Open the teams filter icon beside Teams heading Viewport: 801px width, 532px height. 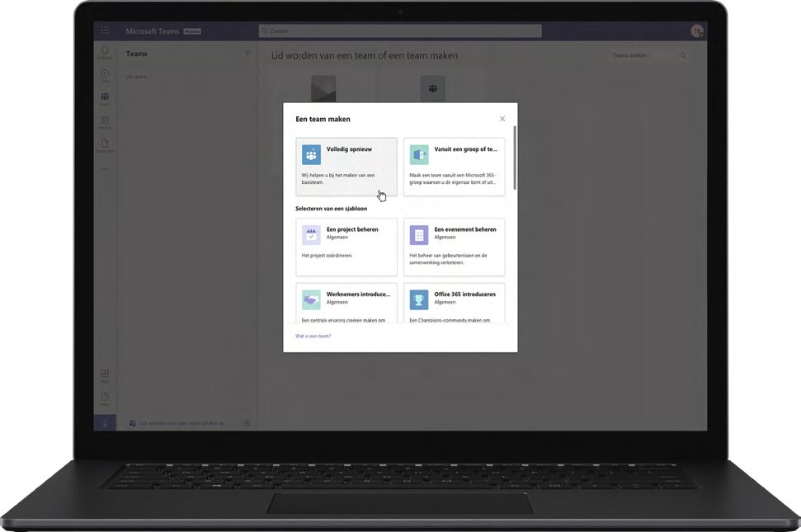[x=247, y=53]
